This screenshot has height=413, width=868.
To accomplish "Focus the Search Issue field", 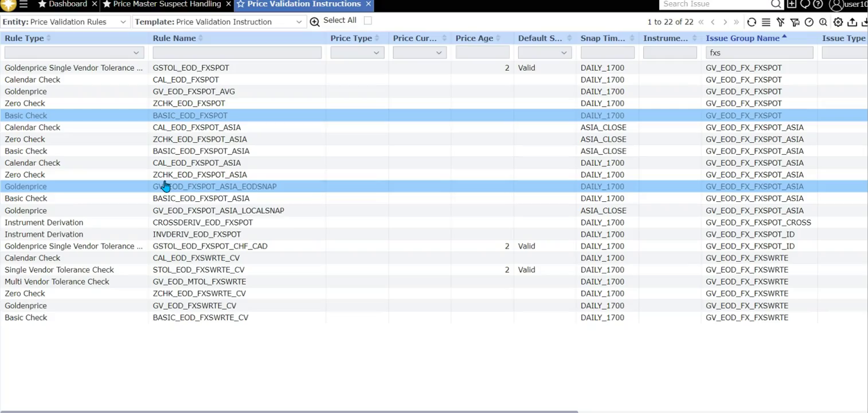I will pos(715,4).
